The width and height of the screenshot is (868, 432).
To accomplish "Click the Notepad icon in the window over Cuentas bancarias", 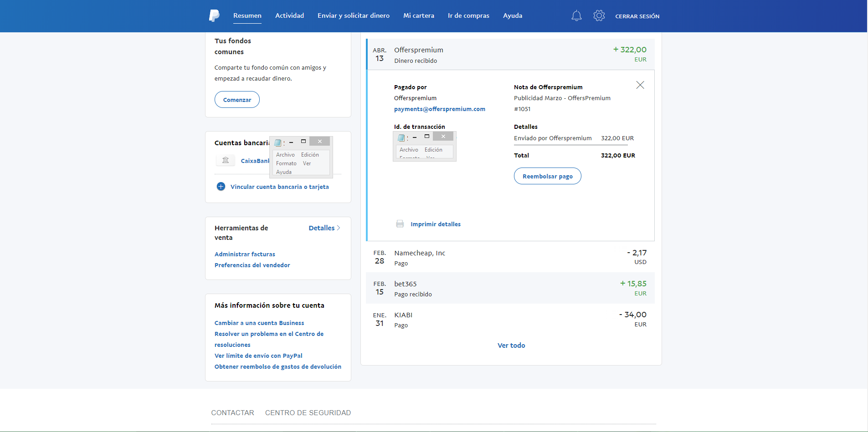I will click(278, 142).
